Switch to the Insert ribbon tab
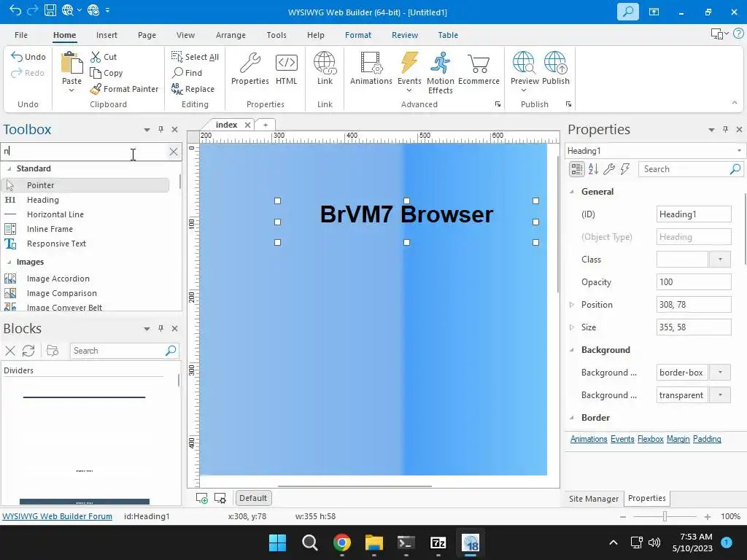Image resolution: width=747 pixels, height=560 pixels. pyautogui.click(x=107, y=35)
